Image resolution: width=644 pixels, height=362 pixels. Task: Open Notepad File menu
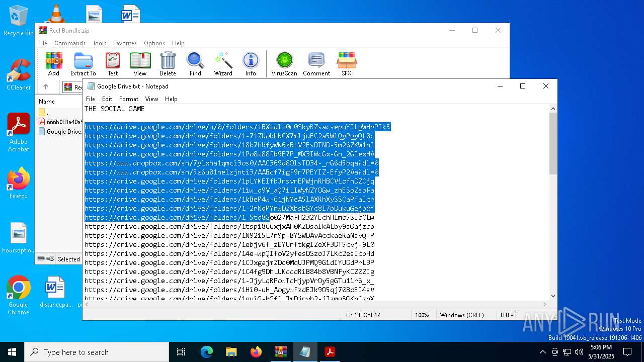[91, 99]
